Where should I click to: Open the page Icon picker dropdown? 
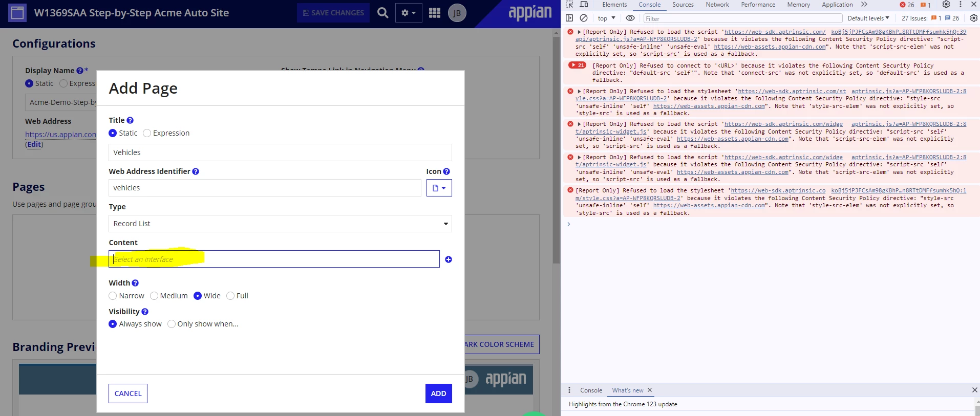pyautogui.click(x=439, y=188)
